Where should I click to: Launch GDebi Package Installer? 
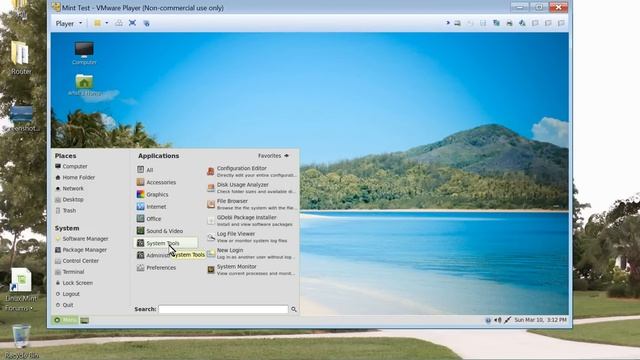click(251, 220)
